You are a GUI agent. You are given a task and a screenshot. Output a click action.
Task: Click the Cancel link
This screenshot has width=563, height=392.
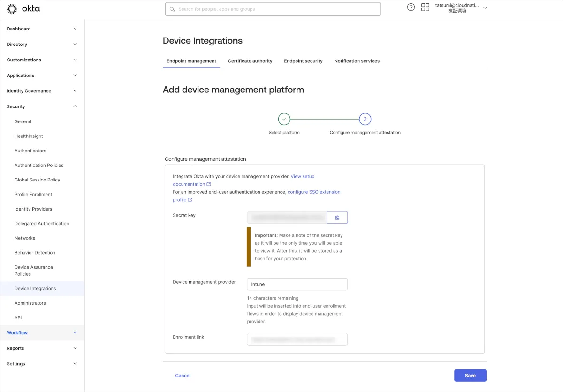[x=183, y=376]
